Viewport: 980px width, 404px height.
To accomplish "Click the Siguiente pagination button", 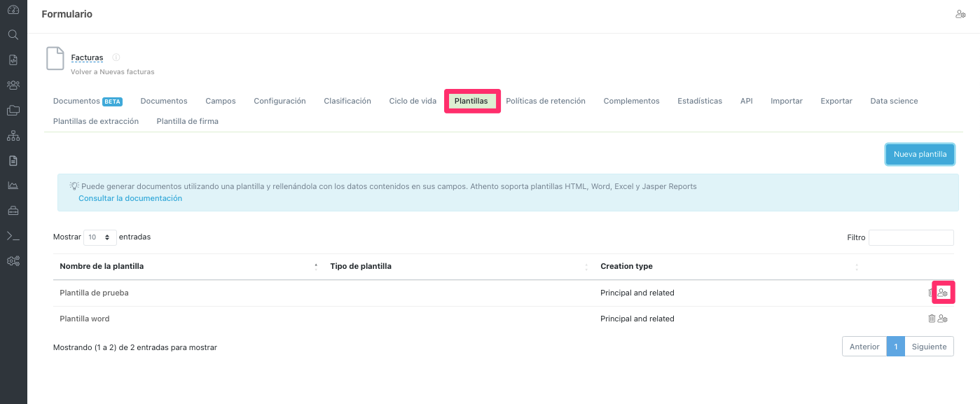I will coord(929,347).
